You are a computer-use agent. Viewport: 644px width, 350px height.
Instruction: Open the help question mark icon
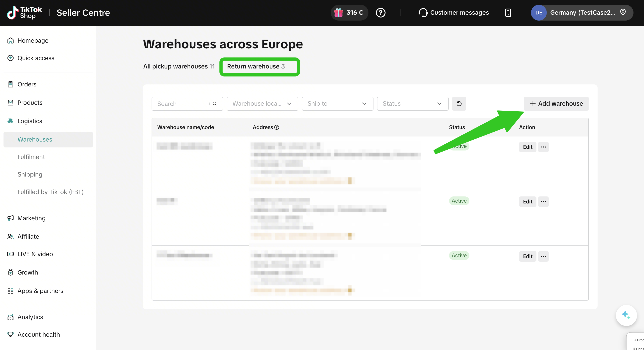pos(380,12)
